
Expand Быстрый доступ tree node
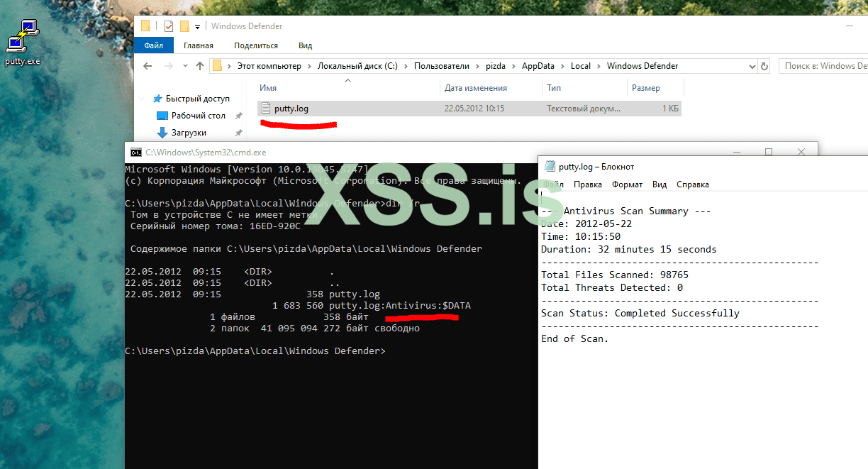coord(143,99)
